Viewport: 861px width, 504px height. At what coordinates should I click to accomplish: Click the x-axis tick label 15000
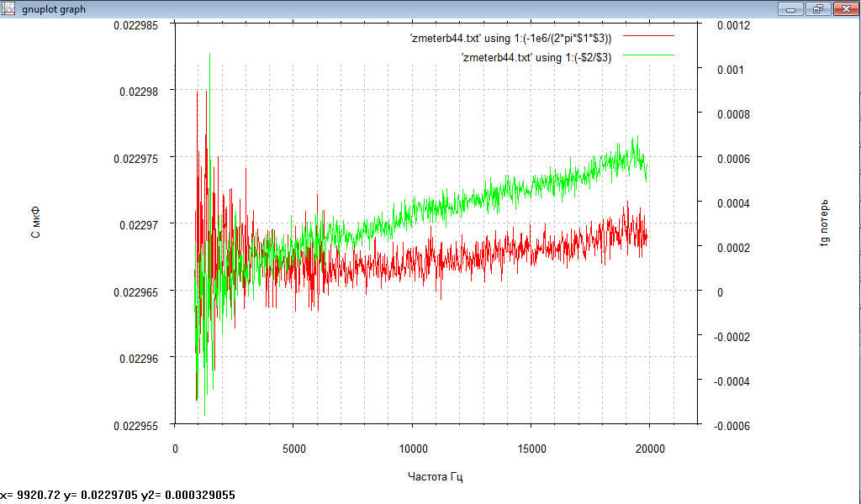(531, 449)
